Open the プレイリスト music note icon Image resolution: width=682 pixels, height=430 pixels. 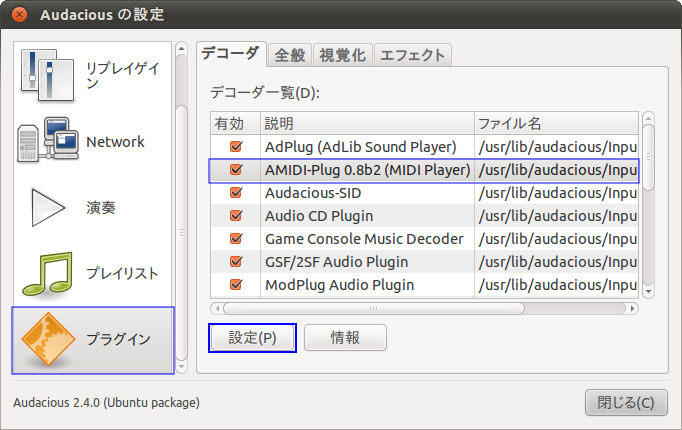[x=48, y=274]
